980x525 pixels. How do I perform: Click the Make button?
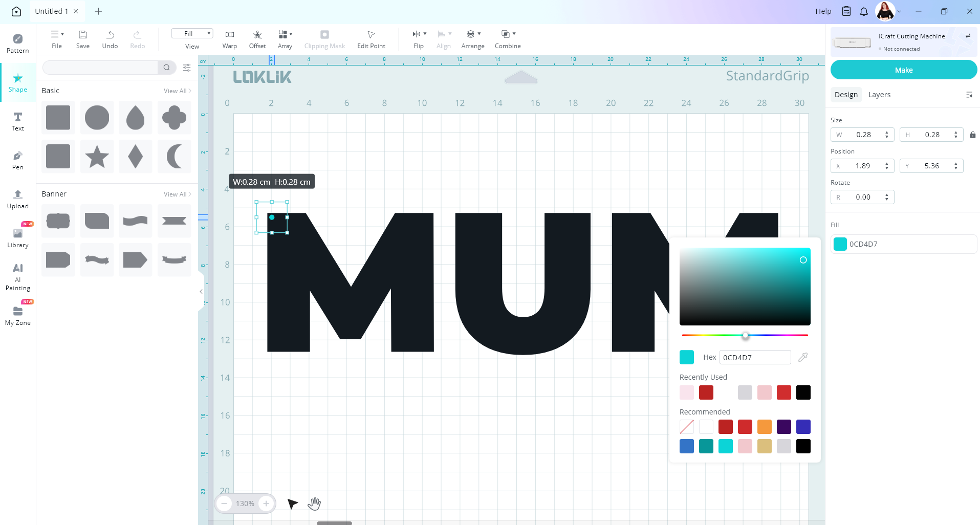(903, 70)
